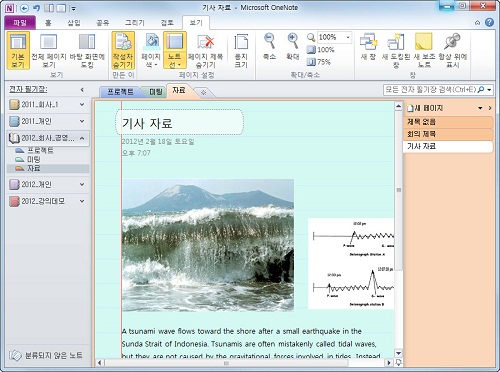Collapse the 2012_회사_경영 notebook
This screenshot has height=372, width=500.
tap(82, 138)
